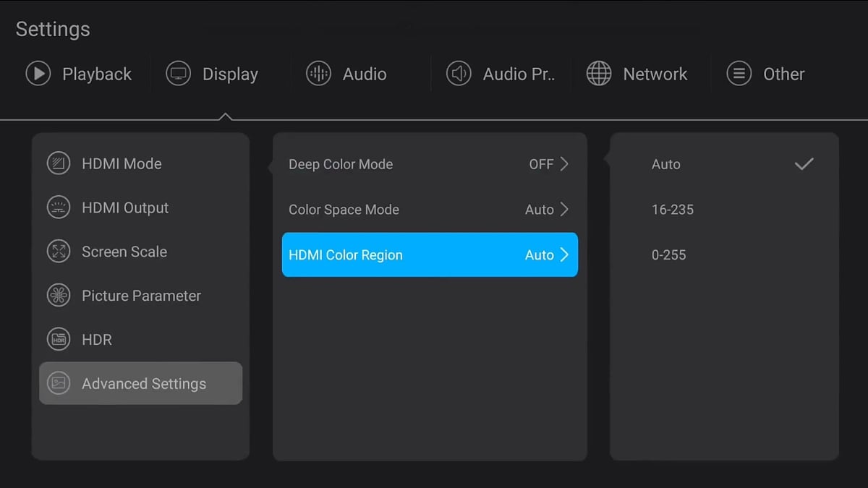
Task: Click the Network globe icon
Action: [x=599, y=74]
